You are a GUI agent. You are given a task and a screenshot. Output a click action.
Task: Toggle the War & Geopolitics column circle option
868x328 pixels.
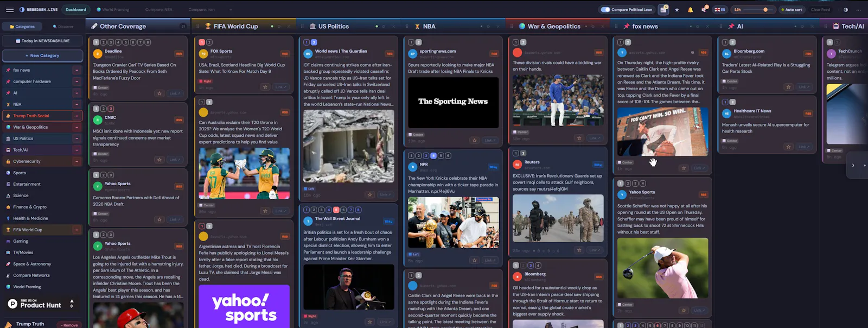coord(593,26)
